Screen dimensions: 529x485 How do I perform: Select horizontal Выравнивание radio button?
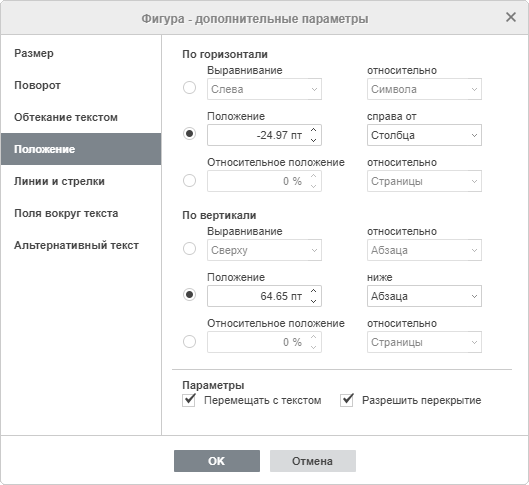189,88
